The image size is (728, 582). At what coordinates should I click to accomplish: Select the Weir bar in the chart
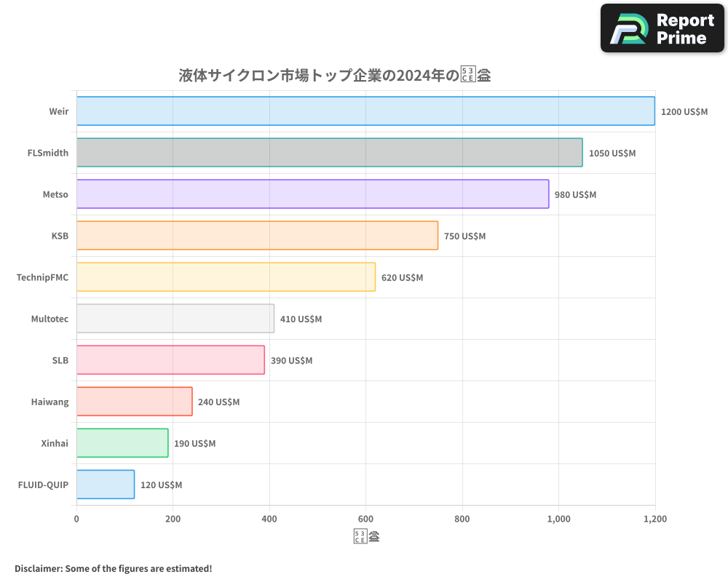[x=364, y=111]
